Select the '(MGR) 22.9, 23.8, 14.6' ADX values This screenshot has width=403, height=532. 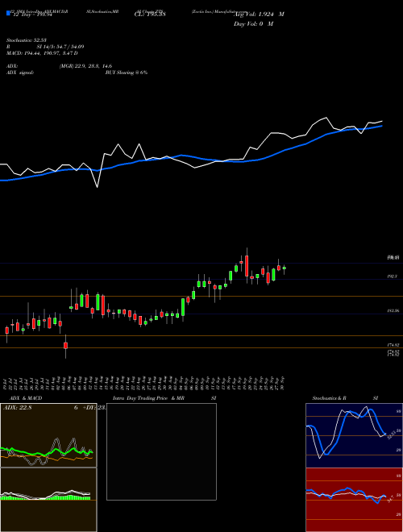(85, 66)
